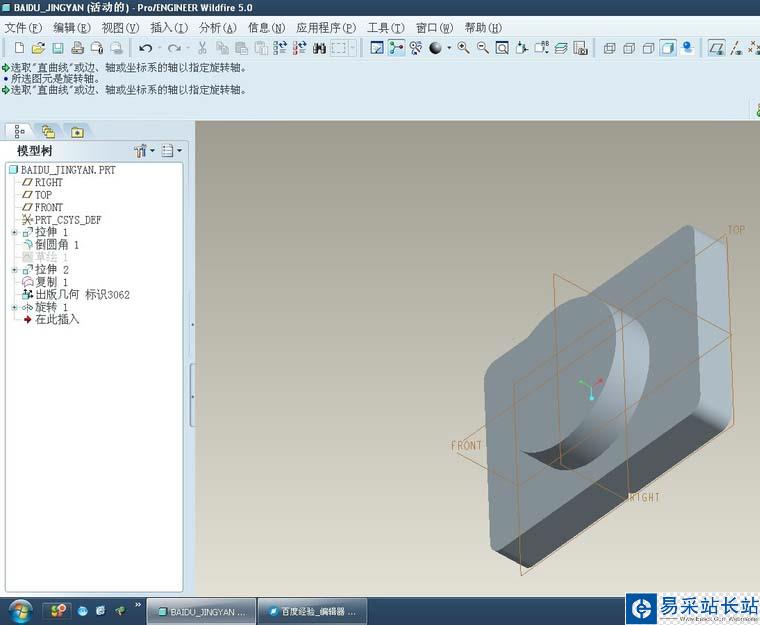Viewport: 760px width, 625px height.
Task: Click the Print icon in toolbar
Action: point(77,48)
